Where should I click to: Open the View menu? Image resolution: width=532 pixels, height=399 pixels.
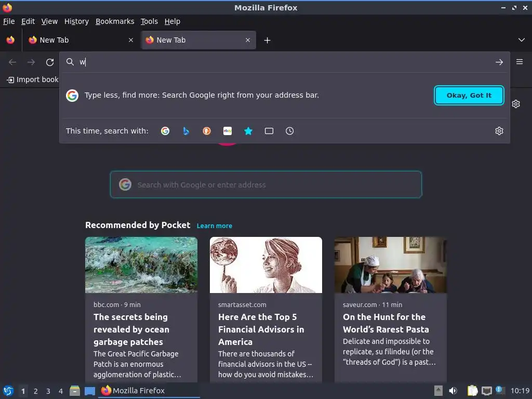49,21
